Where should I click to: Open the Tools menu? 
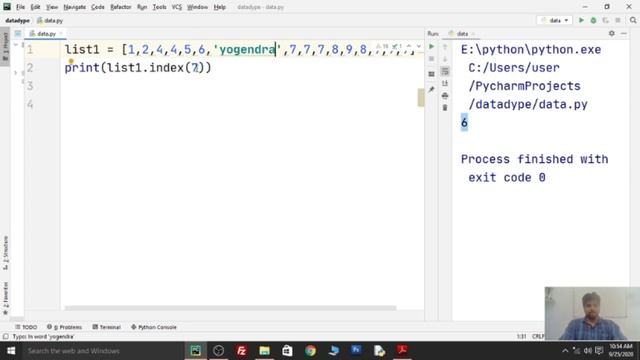[160, 7]
